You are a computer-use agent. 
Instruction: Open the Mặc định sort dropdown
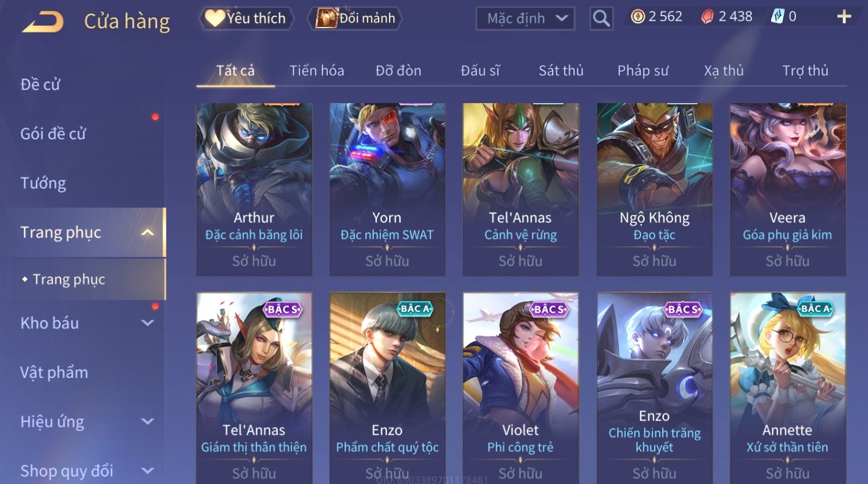tap(526, 18)
